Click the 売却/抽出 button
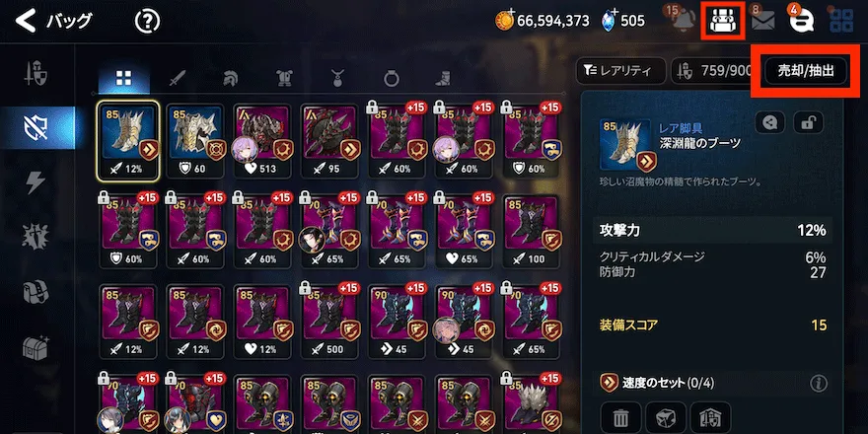This screenshot has height=434, width=868. coord(806,71)
